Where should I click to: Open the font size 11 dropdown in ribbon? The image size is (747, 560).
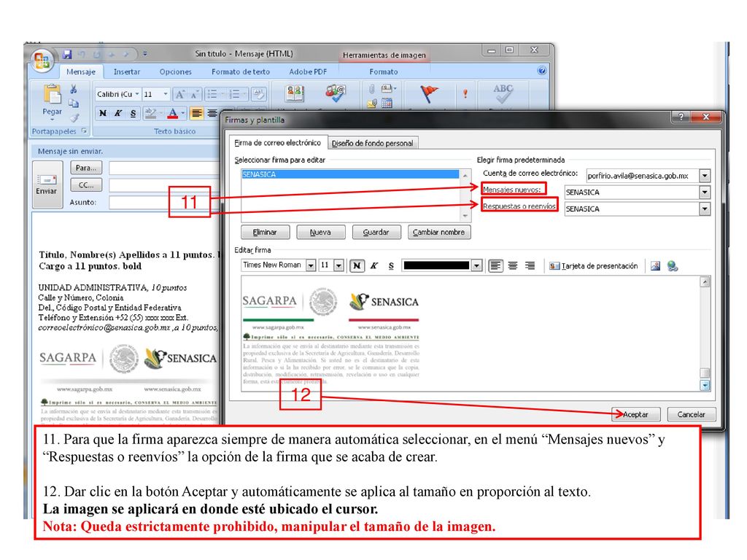pyautogui.click(x=166, y=94)
